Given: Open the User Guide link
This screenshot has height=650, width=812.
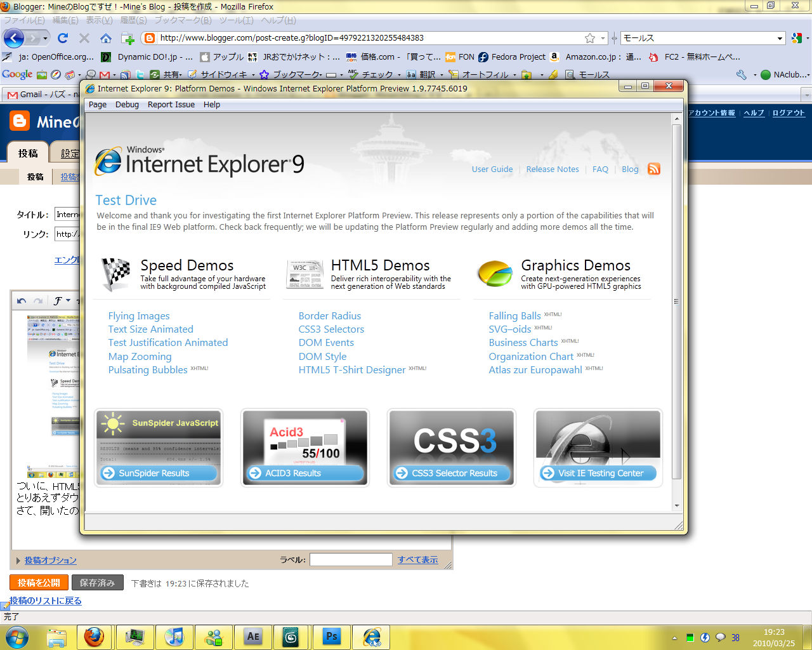Looking at the screenshot, I should (492, 169).
